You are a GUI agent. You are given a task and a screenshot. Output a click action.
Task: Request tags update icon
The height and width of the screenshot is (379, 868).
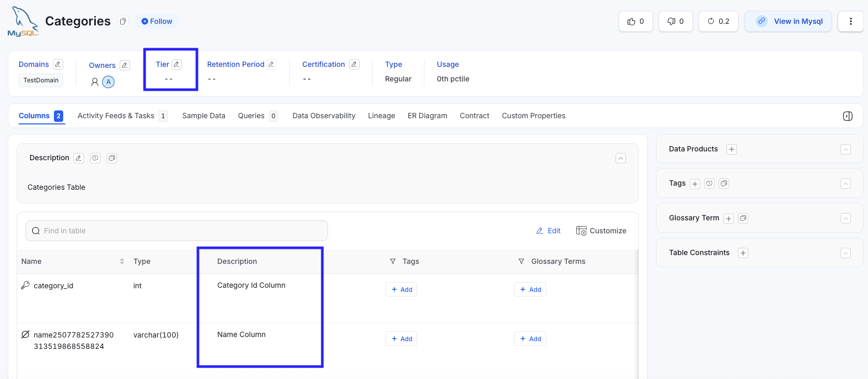pos(710,184)
